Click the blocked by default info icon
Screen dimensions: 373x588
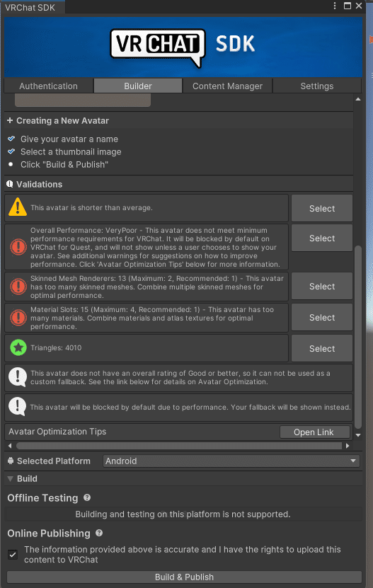tap(17, 407)
